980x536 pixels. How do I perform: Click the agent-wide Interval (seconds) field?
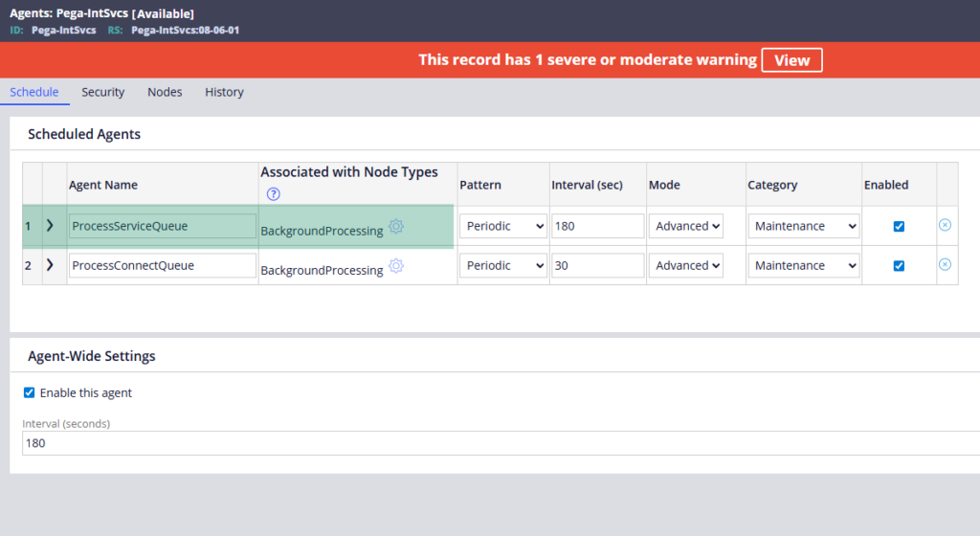point(501,443)
